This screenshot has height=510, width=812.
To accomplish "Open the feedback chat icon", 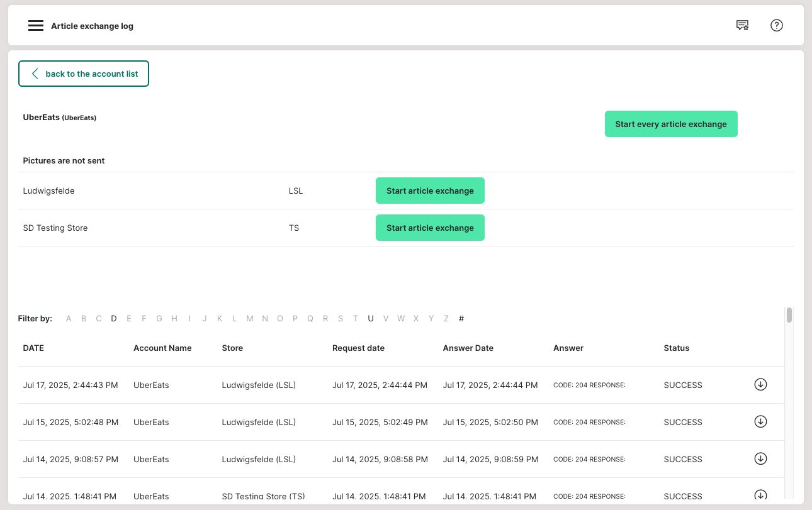I will point(743,26).
